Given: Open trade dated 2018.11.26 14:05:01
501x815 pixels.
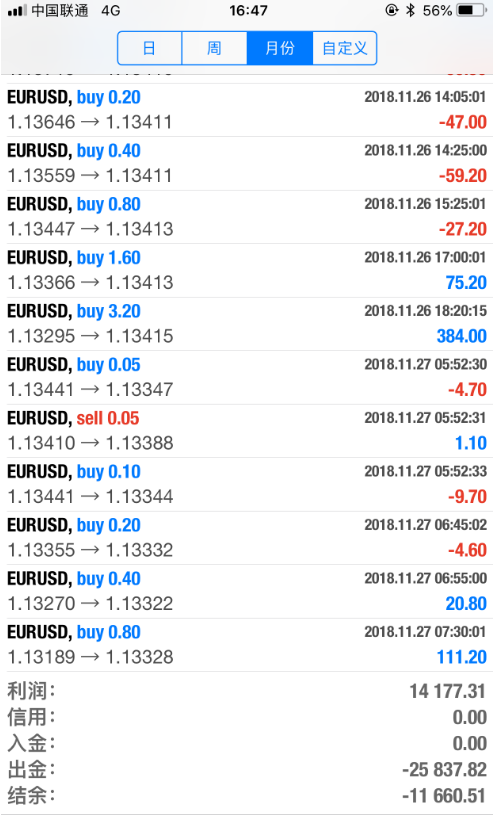Looking at the screenshot, I should pos(247,110).
